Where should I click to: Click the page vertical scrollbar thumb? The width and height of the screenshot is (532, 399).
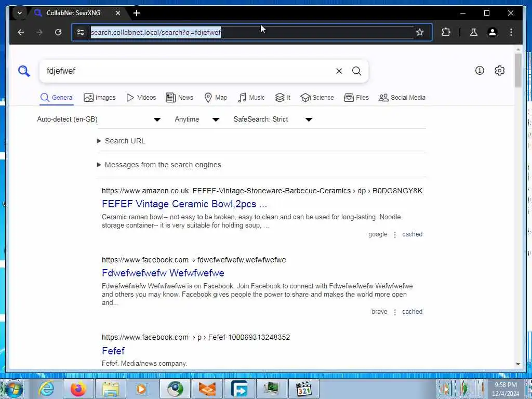coord(518,70)
